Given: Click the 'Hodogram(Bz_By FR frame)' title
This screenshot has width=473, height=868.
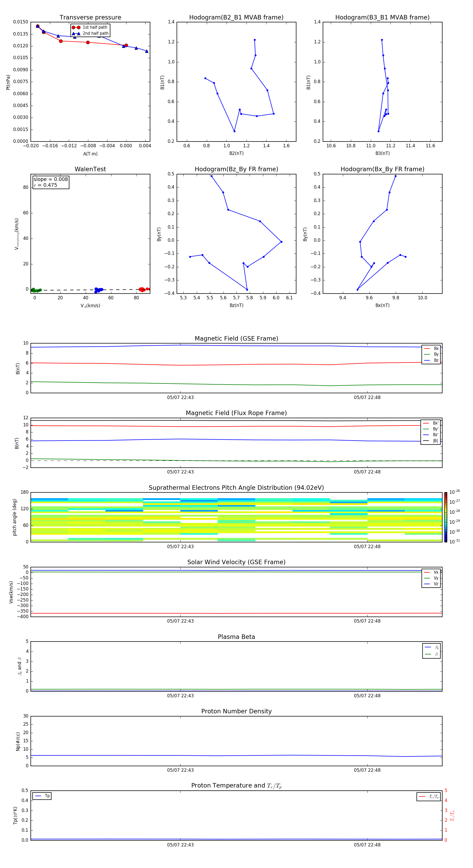Looking at the screenshot, I should coord(236,169).
